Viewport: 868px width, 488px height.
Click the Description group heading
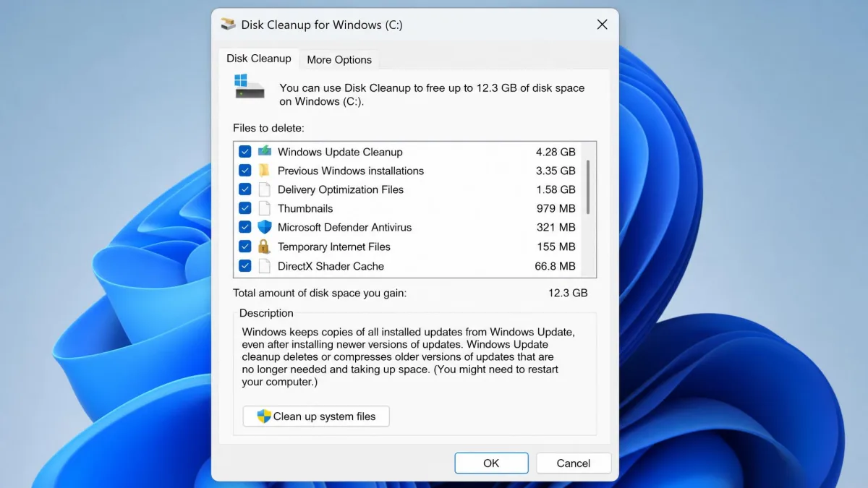point(266,313)
